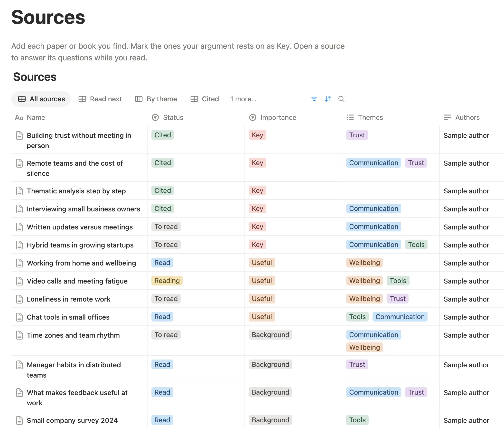Click page icon for Hybrid teams in growing startups
The height and width of the screenshot is (436, 504).
[19, 245]
